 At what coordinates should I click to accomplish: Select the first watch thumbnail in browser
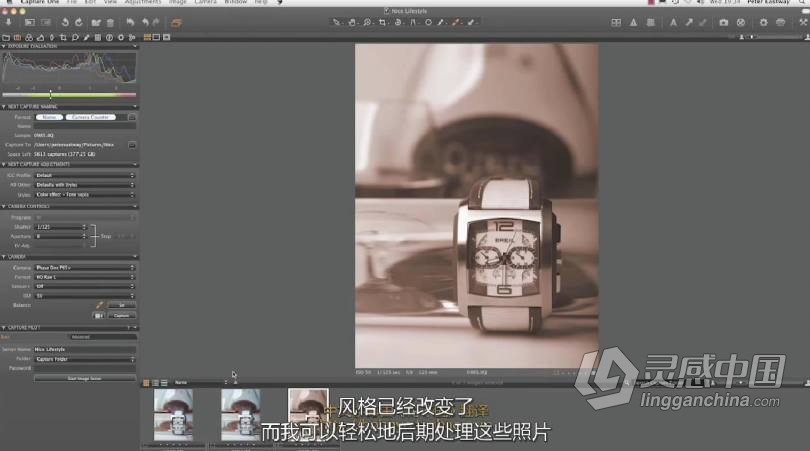tap(174, 415)
